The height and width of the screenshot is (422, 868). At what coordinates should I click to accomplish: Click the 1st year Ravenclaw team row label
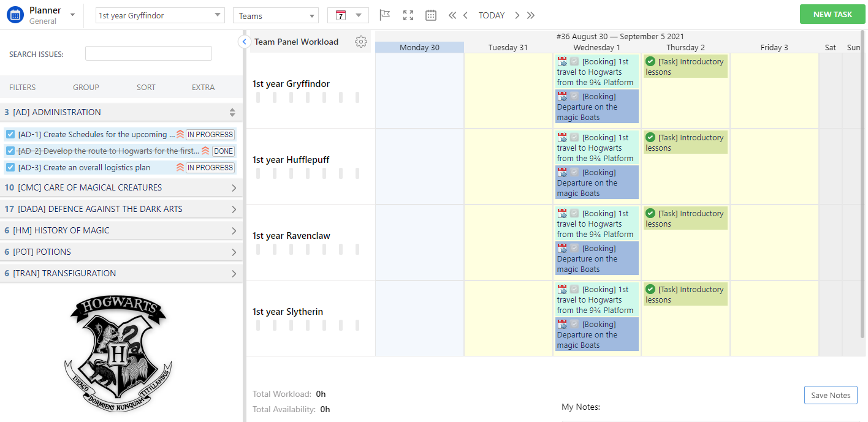point(291,236)
